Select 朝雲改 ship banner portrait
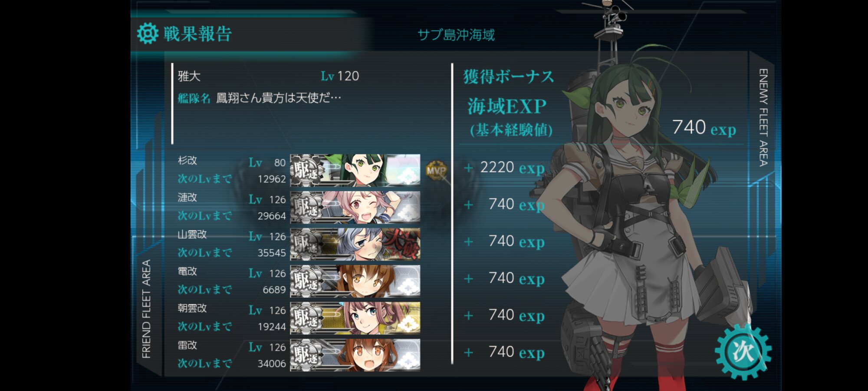Viewport: 868px width, 391px height. pyautogui.click(x=355, y=318)
